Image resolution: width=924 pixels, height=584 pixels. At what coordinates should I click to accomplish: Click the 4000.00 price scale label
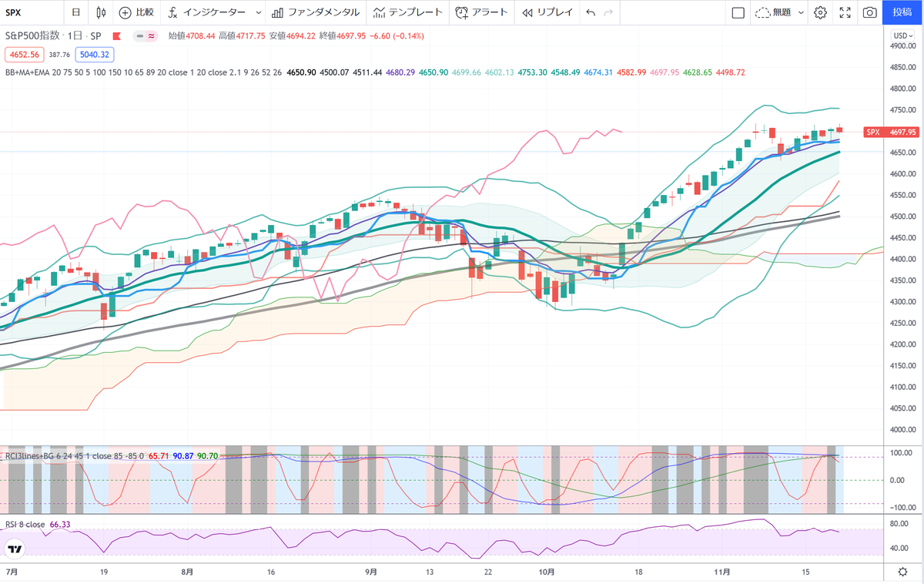pyautogui.click(x=902, y=430)
